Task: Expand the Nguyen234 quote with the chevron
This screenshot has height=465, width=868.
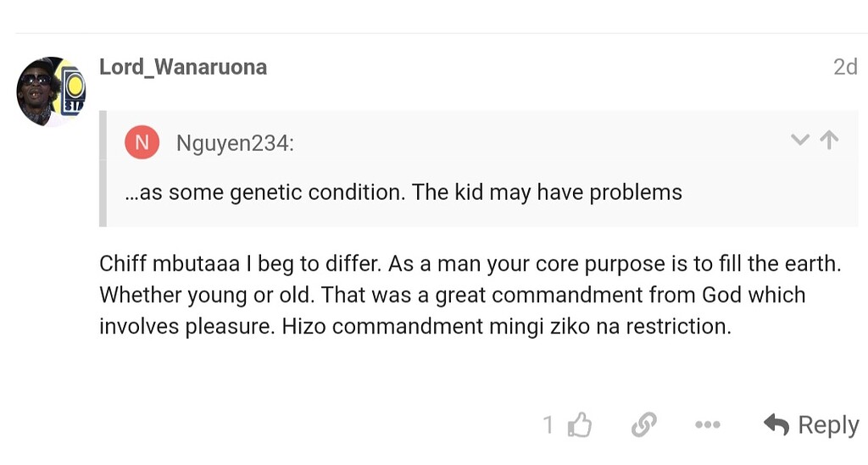Action: pos(799,140)
